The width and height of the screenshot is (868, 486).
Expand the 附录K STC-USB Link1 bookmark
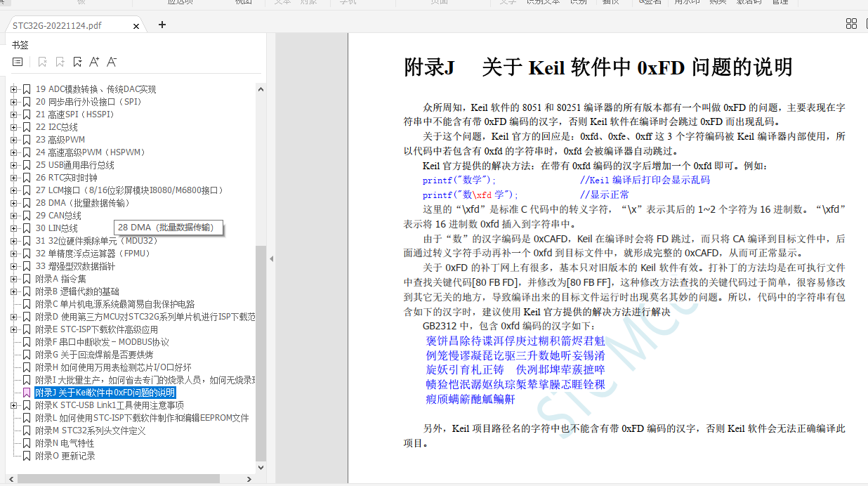pyautogui.click(x=13, y=405)
